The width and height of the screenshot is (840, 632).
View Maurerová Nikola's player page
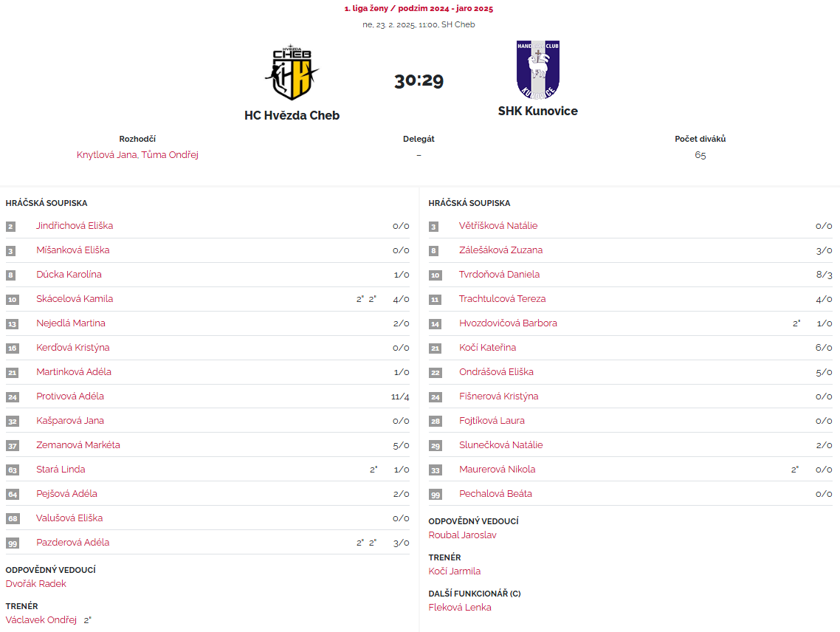(x=497, y=470)
